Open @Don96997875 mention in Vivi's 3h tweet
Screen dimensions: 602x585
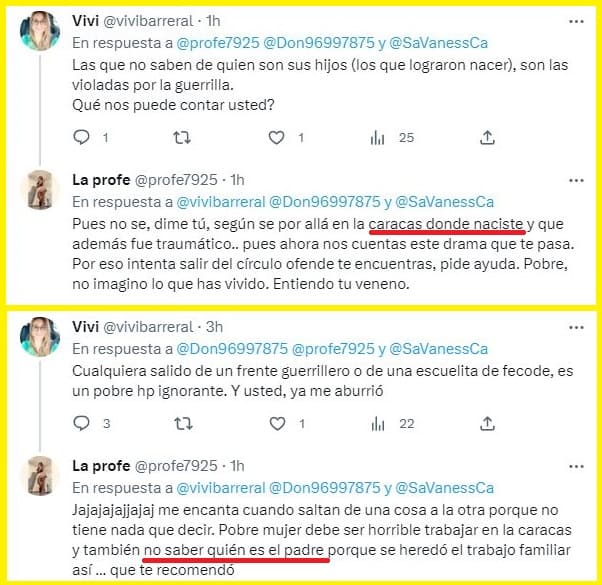pyautogui.click(x=232, y=349)
